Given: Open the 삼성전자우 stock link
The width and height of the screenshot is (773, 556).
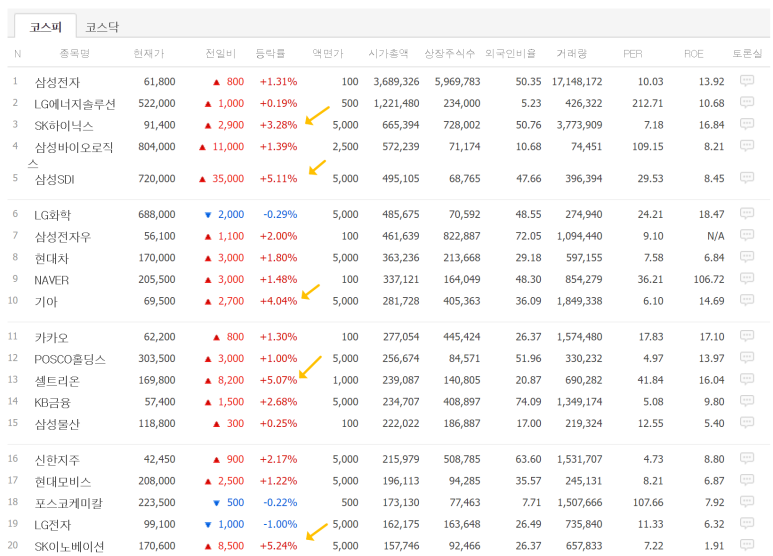Looking at the screenshot, I should pos(63,237).
